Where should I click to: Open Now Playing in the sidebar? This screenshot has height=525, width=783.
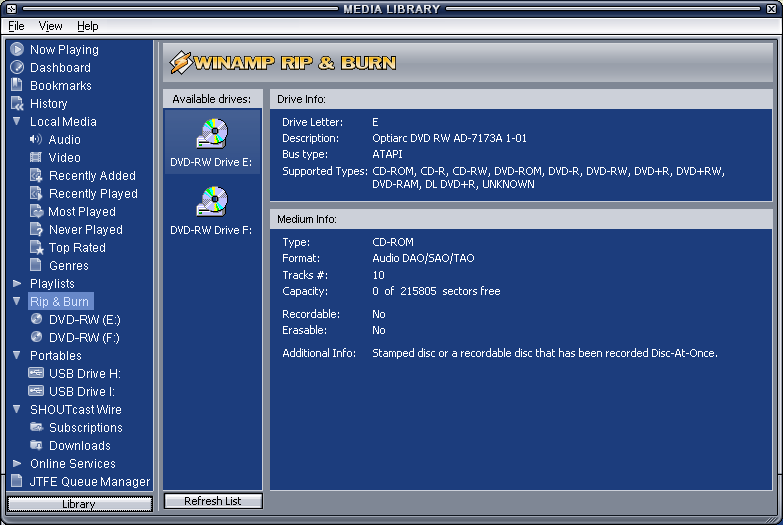click(64, 49)
